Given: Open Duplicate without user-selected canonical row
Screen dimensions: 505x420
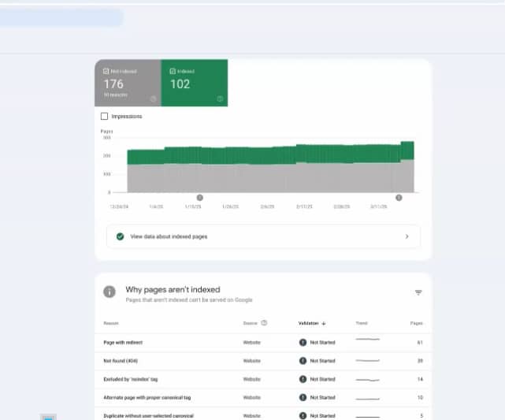Looking at the screenshot, I should 148,415.
